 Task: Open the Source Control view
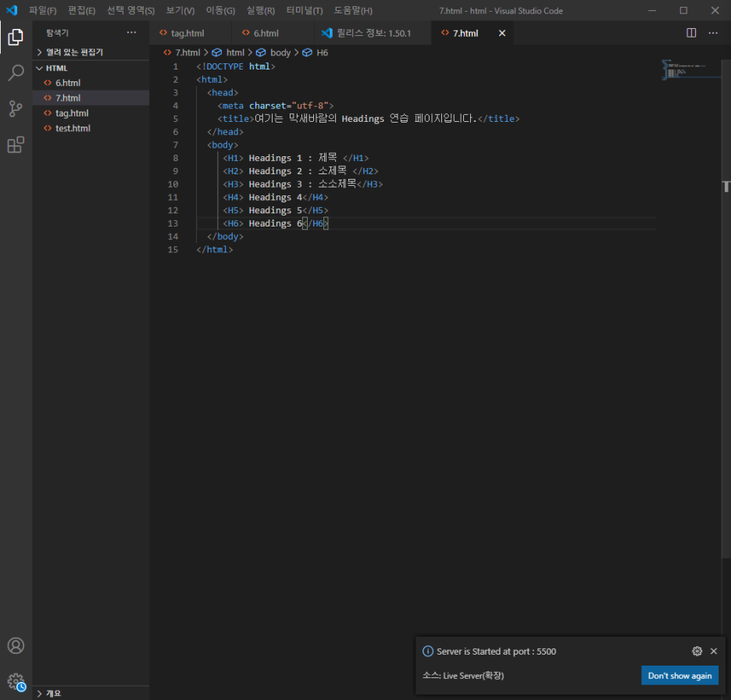coord(16,109)
